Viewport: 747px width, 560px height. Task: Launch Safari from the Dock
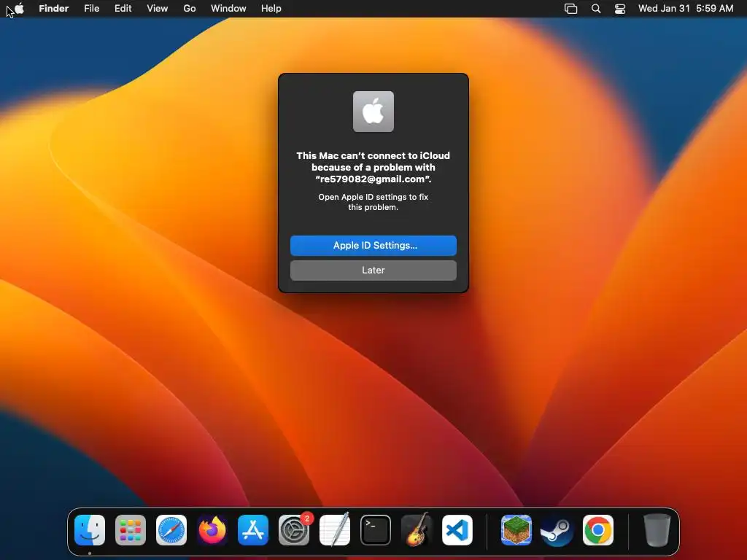171,529
